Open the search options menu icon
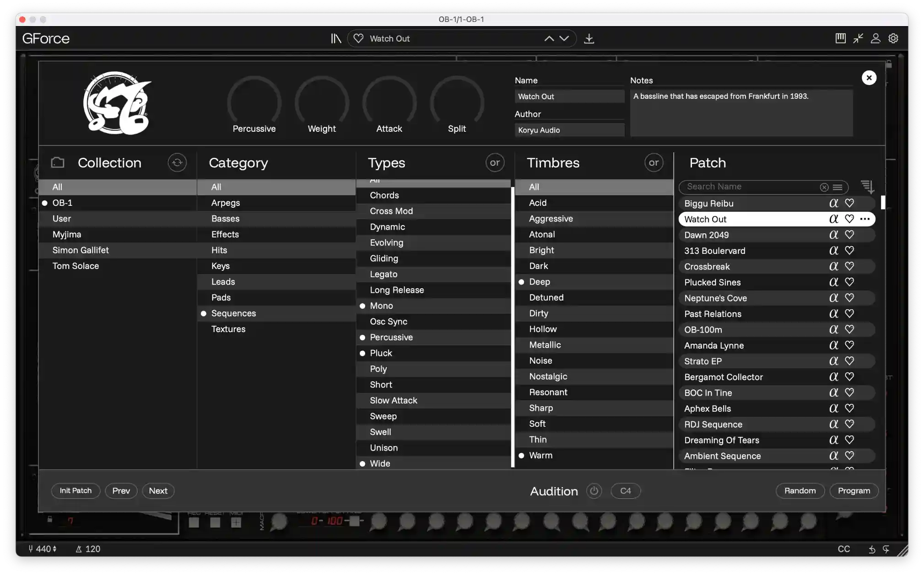Screen dimensions: 924x575 838,187
